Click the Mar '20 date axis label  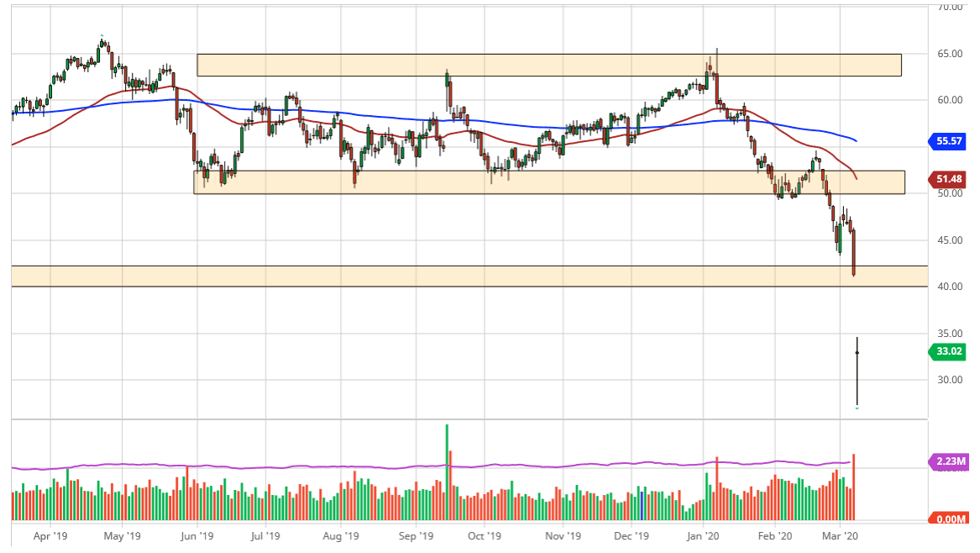click(x=840, y=536)
